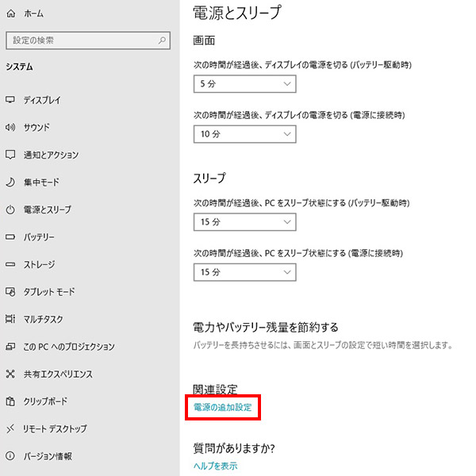Click the Battery icon in sidebar
Image resolution: width=476 pixels, height=476 pixels.
coord(10,237)
